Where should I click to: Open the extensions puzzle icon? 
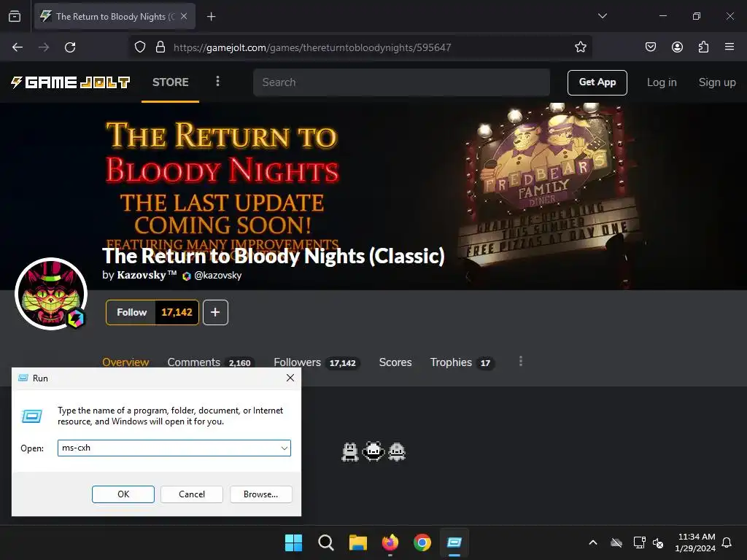(x=703, y=47)
